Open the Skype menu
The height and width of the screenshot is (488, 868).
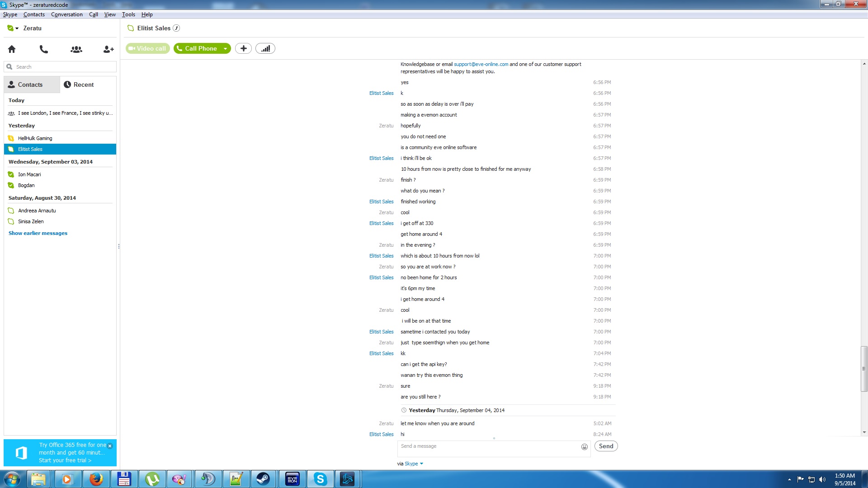10,14
